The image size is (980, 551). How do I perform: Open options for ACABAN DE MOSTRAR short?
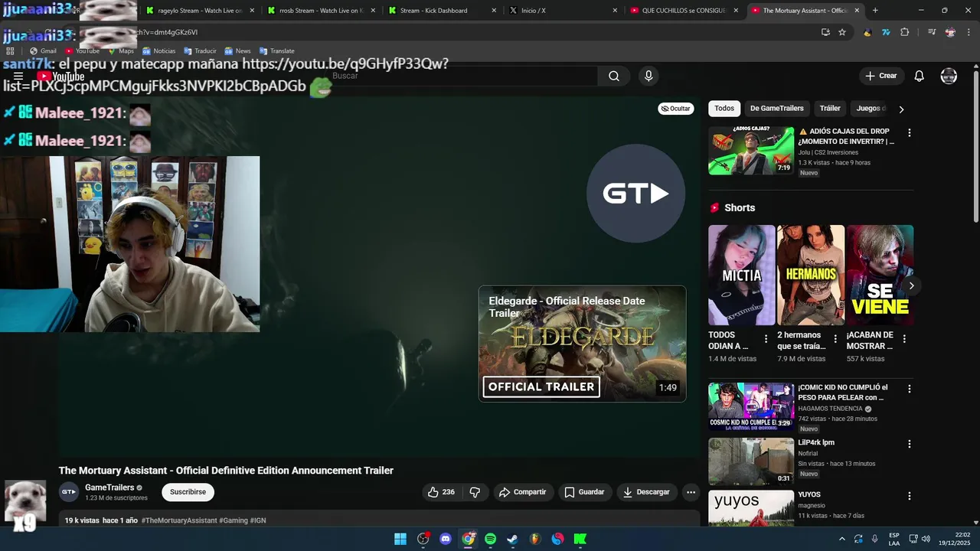coord(904,339)
